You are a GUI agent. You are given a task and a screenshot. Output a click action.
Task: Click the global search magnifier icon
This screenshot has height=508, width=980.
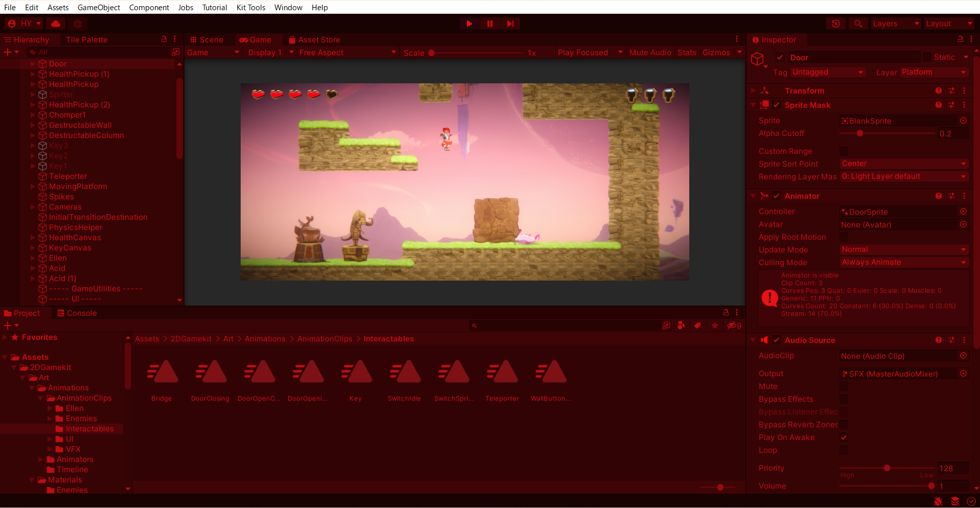pos(858,24)
